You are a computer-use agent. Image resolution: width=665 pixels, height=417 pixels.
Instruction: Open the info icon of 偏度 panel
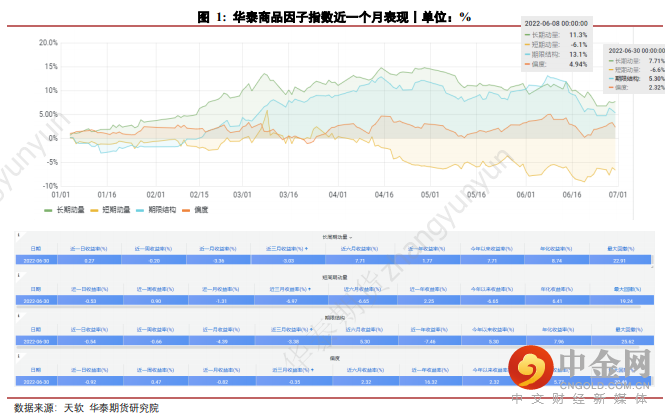(x=19, y=355)
